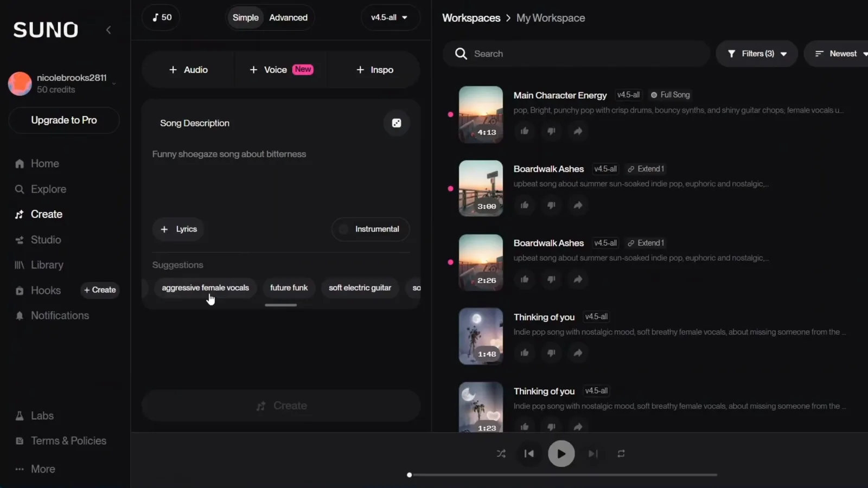
Task: Collapse the sidebar with the chevron
Action: click(108, 30)
